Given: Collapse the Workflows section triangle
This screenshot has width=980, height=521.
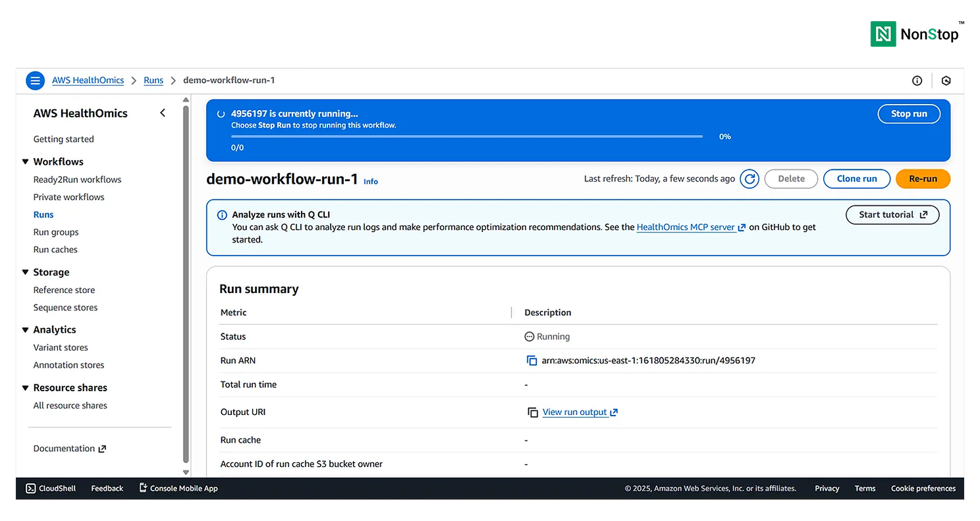Looking at the screenshot, I should (25, 161).
